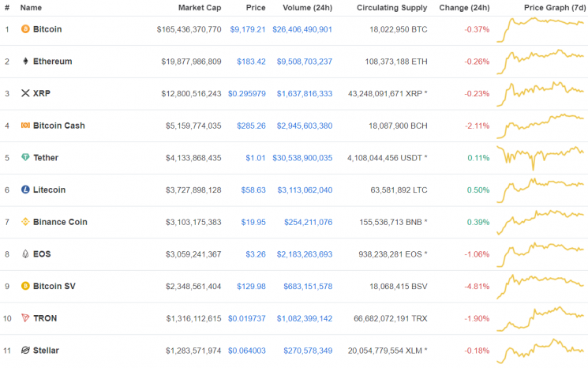Click the Litecoin logo icon
Image resolution: width=588 pixels, height=368 pixels.
[25, 190]
